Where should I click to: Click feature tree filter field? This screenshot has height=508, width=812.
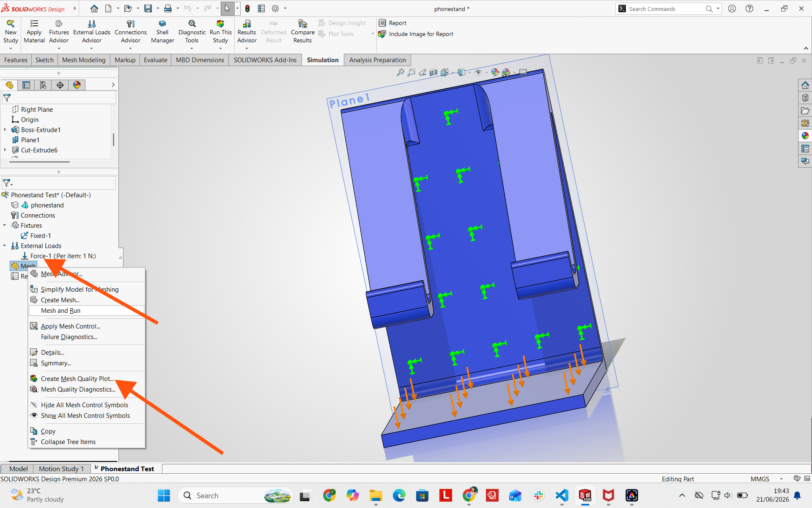59,98
